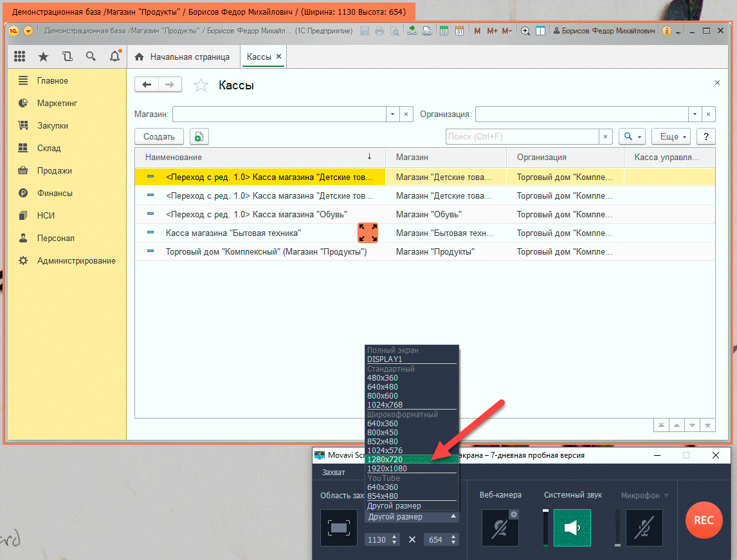This screenshot has height=560, width=737.
Task: Add Кассы to favorites with star outline
Action: point(201,86)
